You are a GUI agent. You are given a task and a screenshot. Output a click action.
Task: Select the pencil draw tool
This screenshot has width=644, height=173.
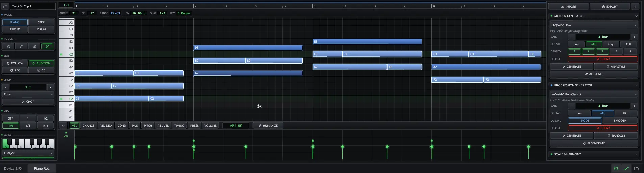tap(21, 46)
